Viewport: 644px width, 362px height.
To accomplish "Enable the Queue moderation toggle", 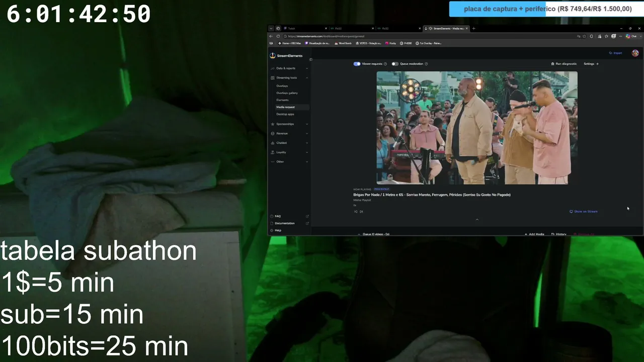I will point(395,64).
